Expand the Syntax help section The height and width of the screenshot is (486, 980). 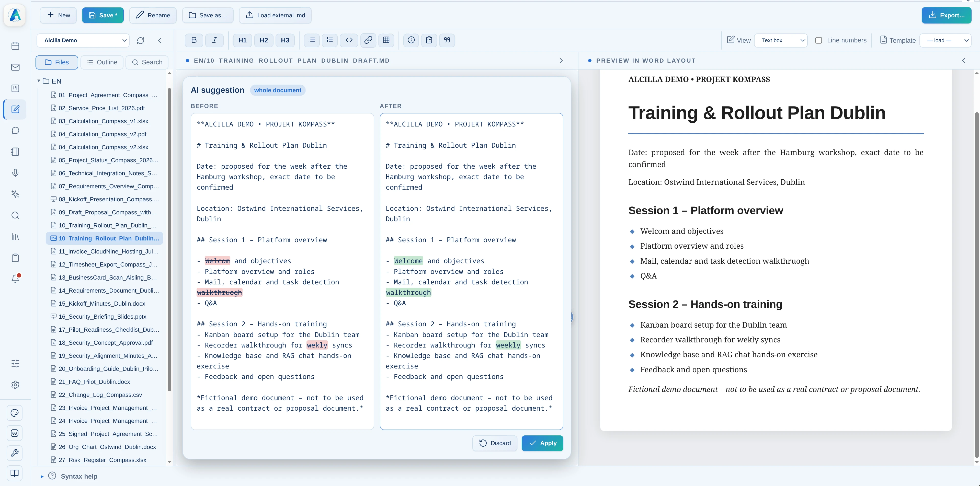click(x=69, y=476)
